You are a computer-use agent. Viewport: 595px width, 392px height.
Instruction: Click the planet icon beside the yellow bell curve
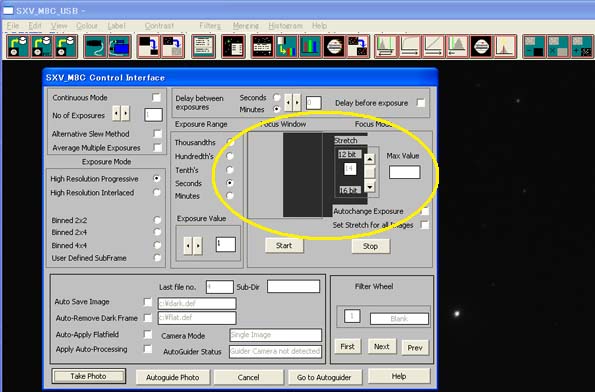click(482, 46)
